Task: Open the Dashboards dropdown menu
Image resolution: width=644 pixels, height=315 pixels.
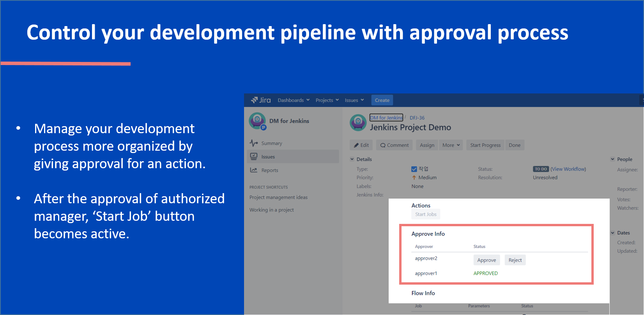Action: pyautogui.click(x=294, y=100)
